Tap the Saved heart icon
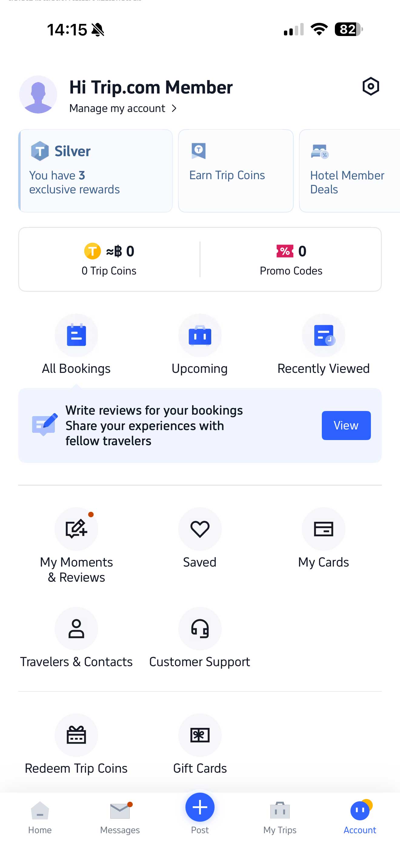The height and width of the screenshot is (868, 400). 200,529
